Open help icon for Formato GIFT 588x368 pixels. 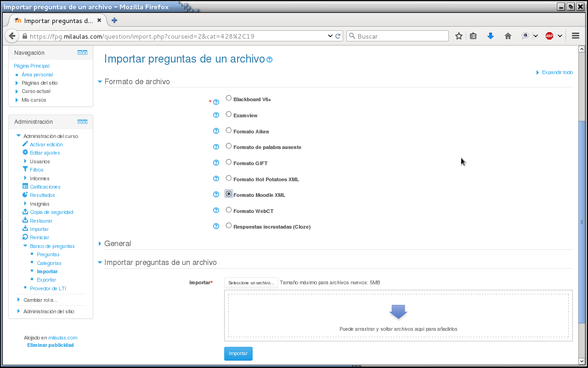(x=216, y=163)
